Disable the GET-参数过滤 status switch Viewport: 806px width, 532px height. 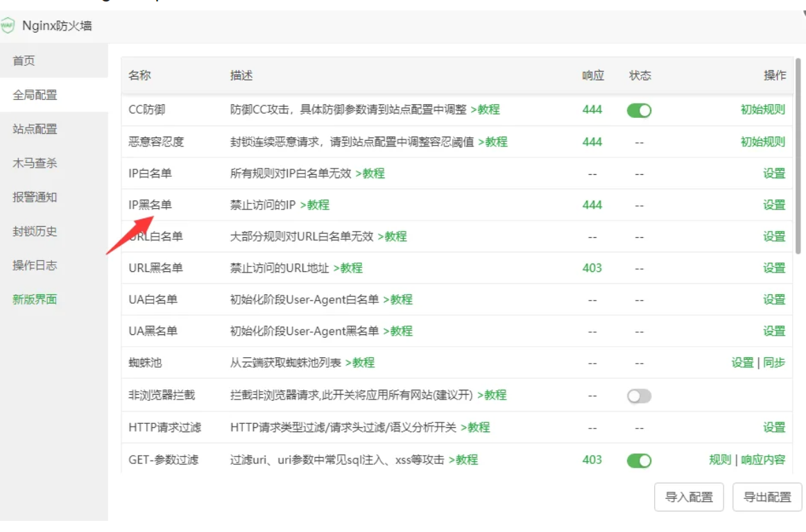tap(639, 461)
